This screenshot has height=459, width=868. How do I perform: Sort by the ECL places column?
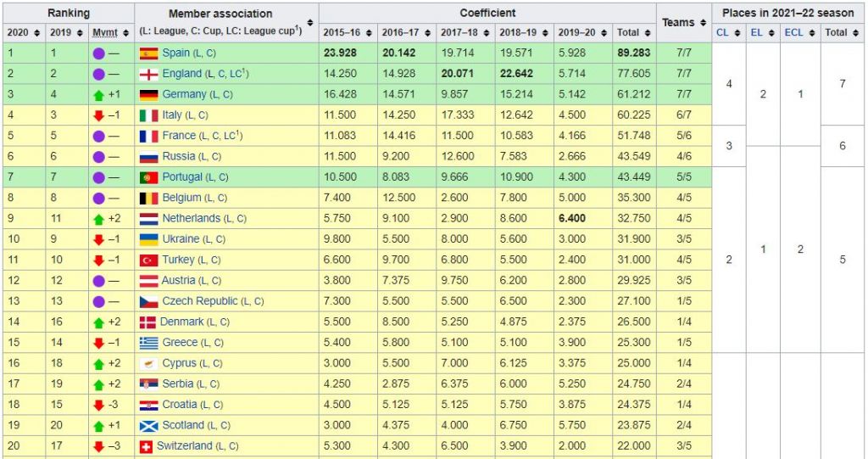pos(811,33)
